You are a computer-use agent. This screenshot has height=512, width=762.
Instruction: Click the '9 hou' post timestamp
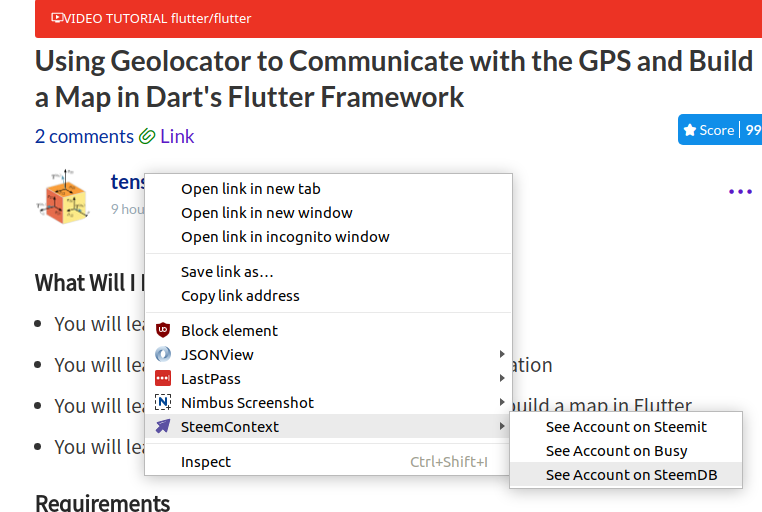(x=127, y=209)
